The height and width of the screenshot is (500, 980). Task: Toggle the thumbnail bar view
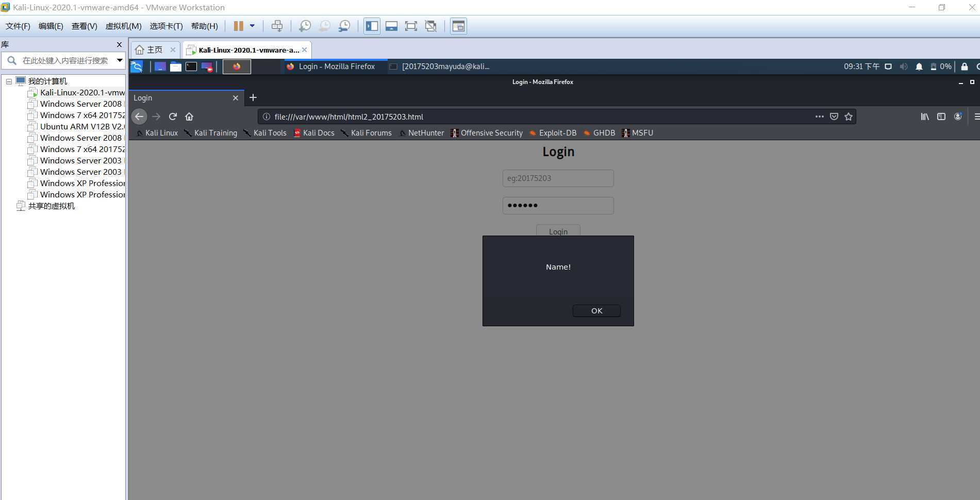point(391,26)
